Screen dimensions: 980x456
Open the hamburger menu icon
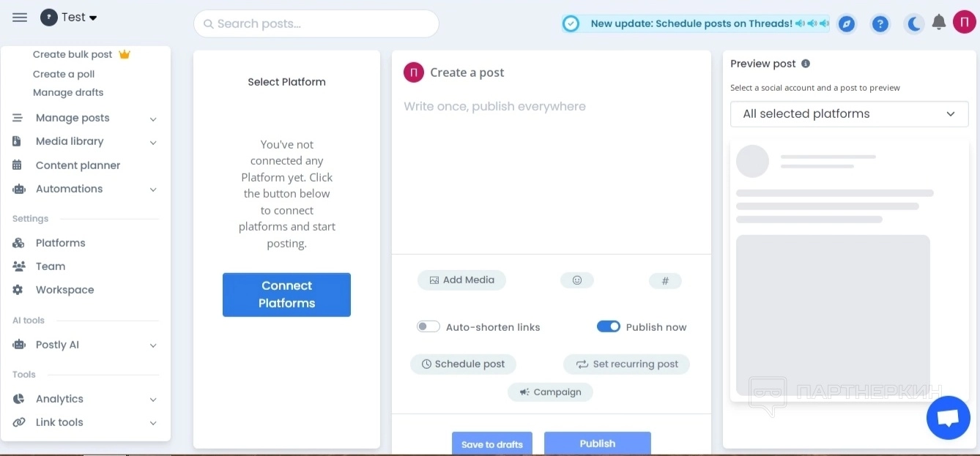(20, 18)
